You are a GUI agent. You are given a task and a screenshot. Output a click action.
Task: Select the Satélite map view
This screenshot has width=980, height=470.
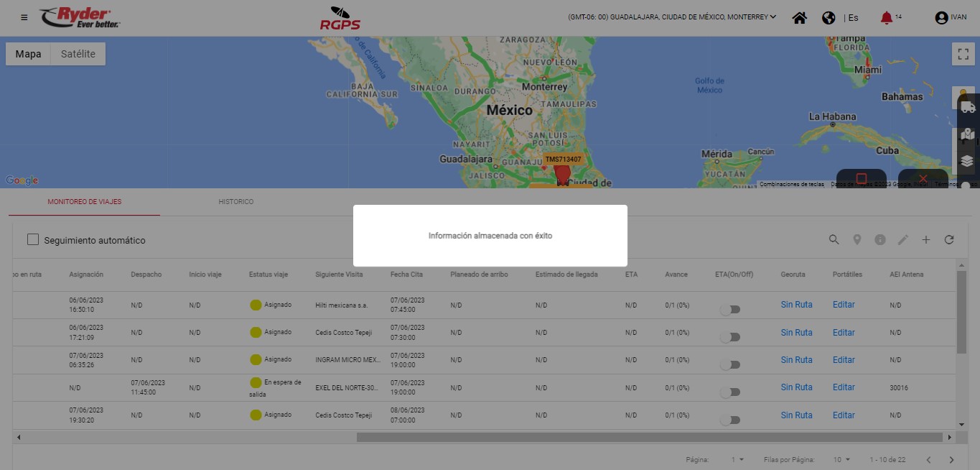pyautogui.click(x=78, y=54)
